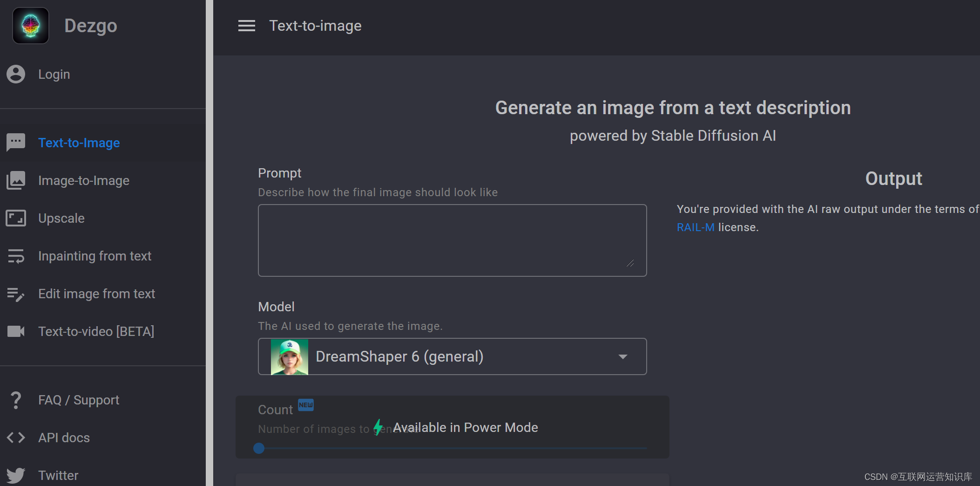Viewport: 980px width, 486px height.
Task: Click the Image-to-Image picture icon
Action: pos(16,180)
